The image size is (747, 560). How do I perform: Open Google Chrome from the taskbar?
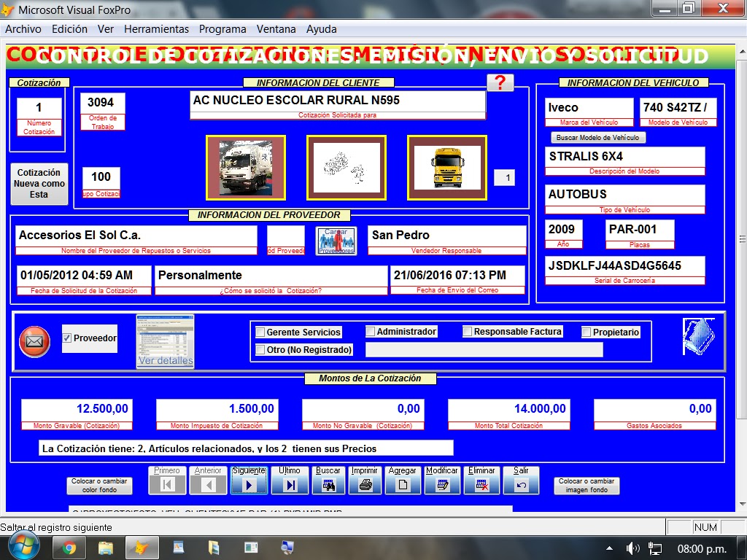[x=69, y=548]
